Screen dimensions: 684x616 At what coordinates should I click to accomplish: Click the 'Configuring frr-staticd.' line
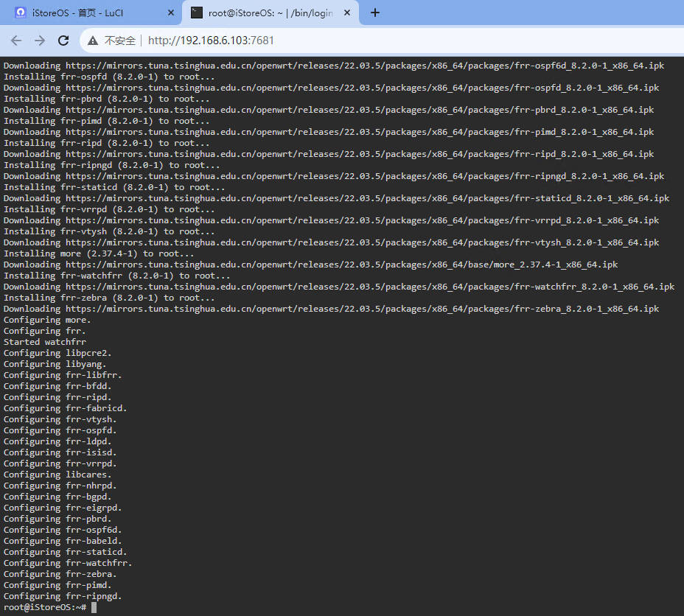click(x=66, y=552)
